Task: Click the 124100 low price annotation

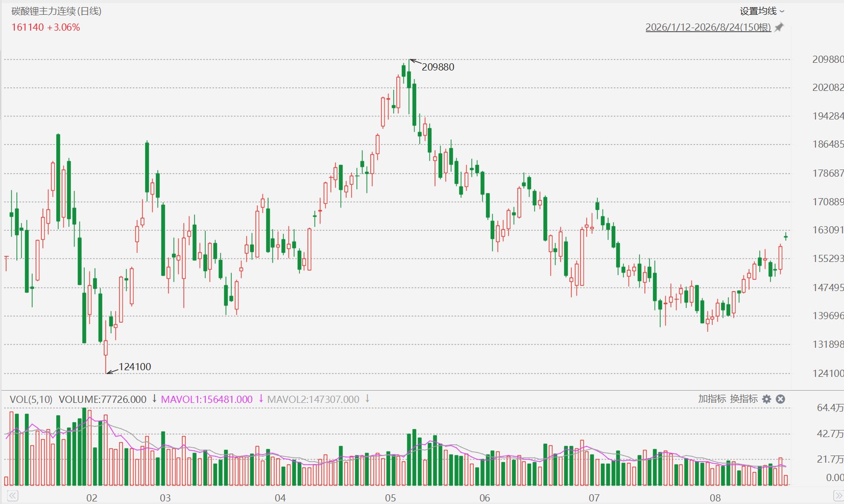Action: (135, 367)
